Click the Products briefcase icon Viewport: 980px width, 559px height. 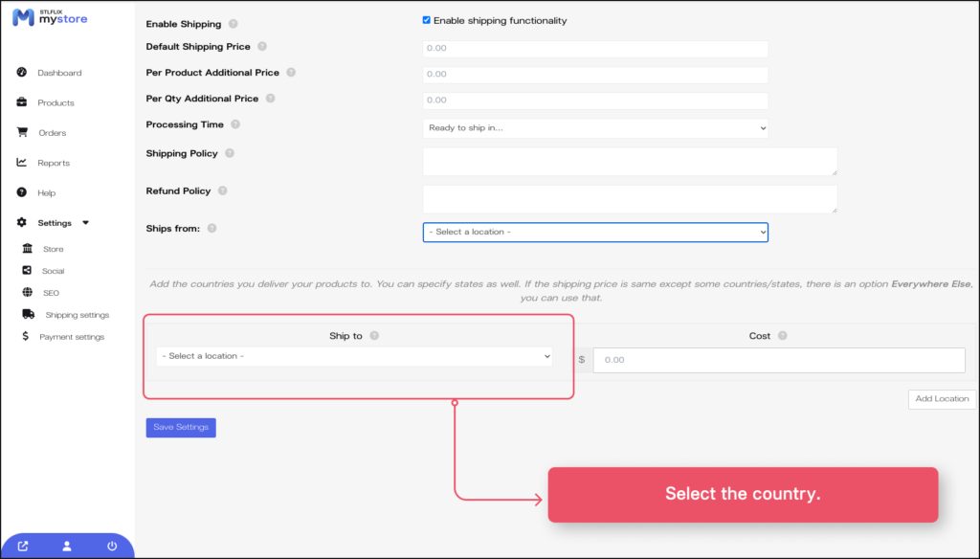21,102
